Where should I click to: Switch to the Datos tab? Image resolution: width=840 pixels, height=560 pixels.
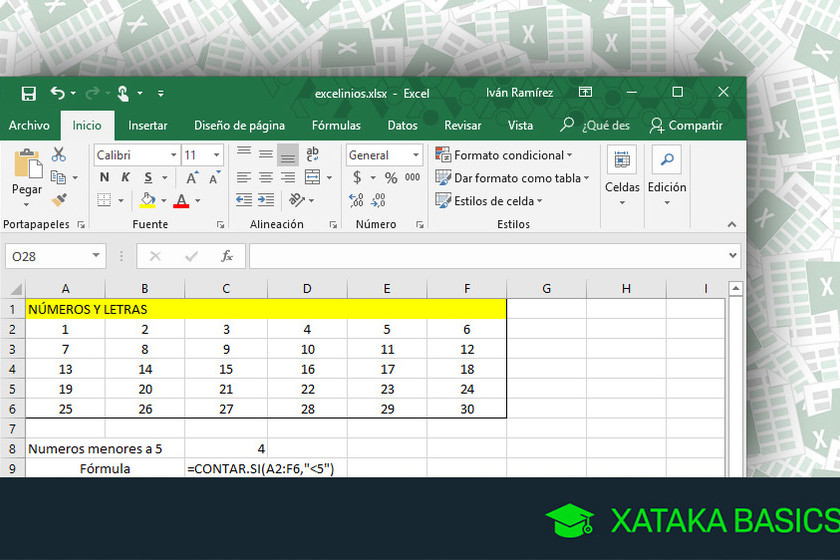402,125
